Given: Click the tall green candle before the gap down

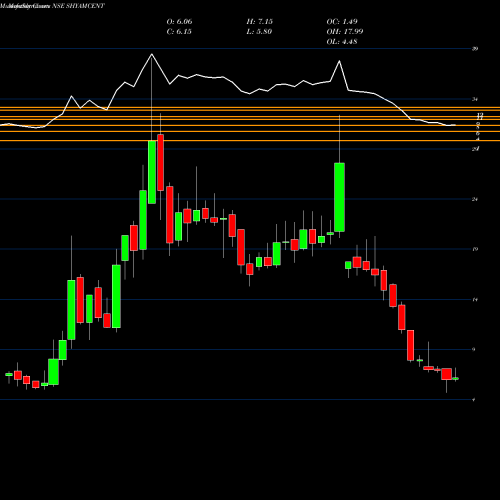Looking at the screenshot, I should (x=339, y=197).
